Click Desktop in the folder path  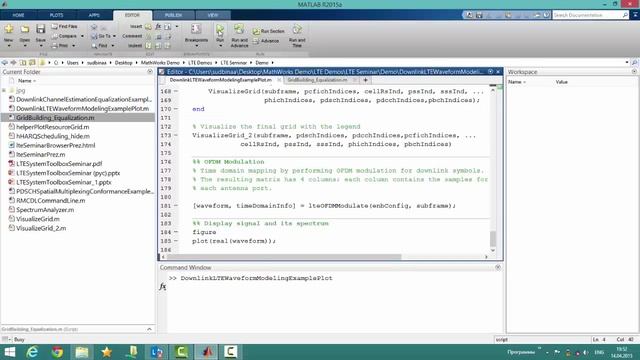click(x=123, y=63)
